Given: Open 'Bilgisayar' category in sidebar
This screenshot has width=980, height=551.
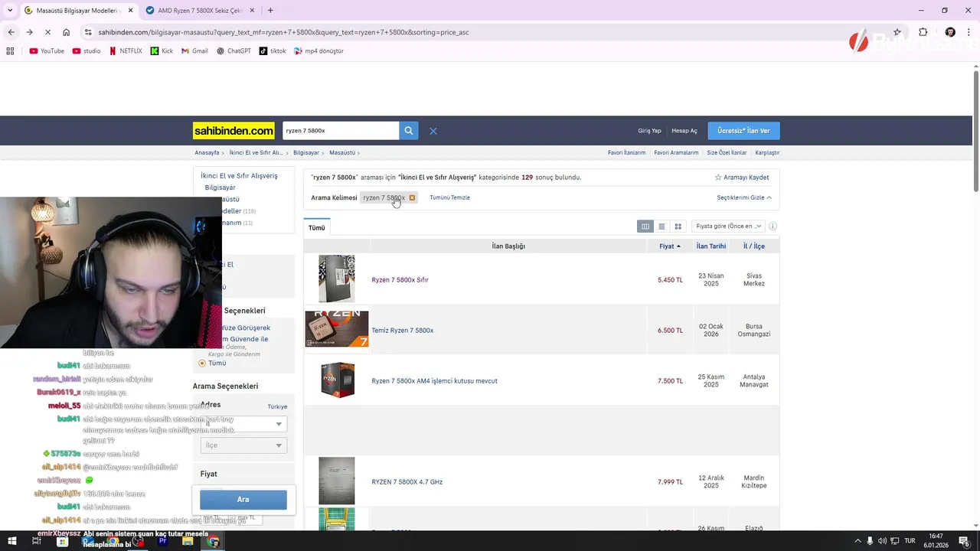Looking at the screenshot, I should [x=220, y=187].
